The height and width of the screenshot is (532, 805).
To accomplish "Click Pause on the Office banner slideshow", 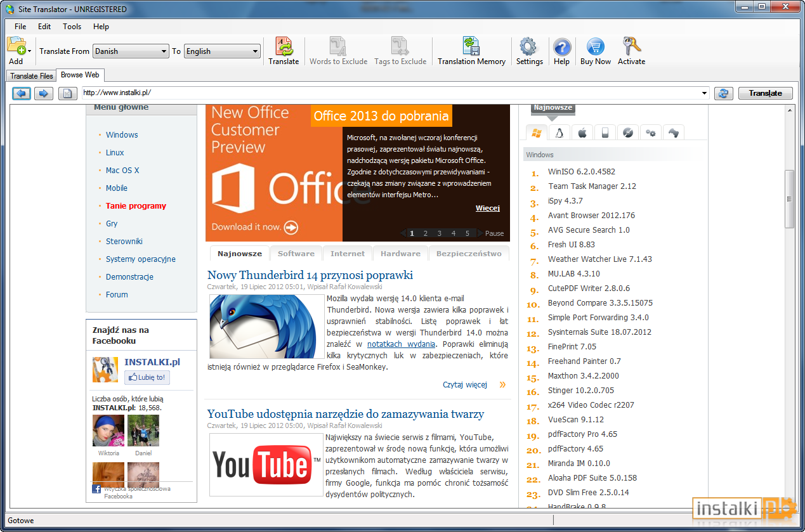I will 494,233.
